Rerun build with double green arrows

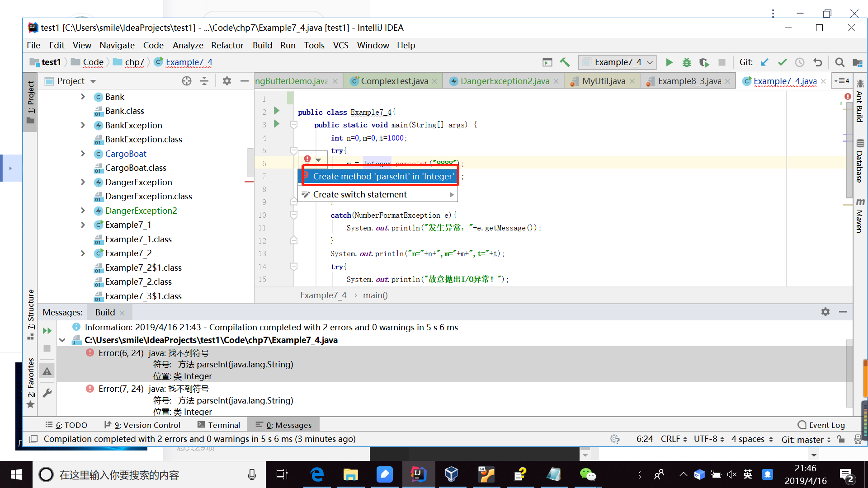point(47,331)
